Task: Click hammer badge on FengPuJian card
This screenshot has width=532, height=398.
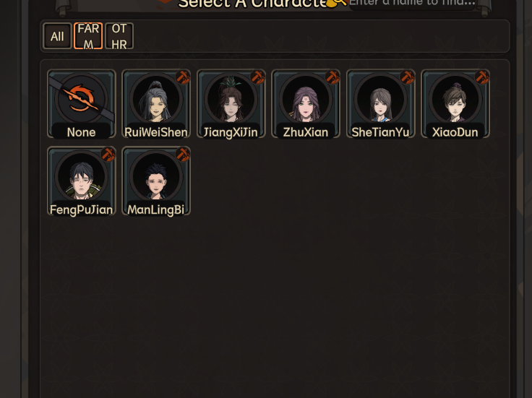Action: coord(108,155)
